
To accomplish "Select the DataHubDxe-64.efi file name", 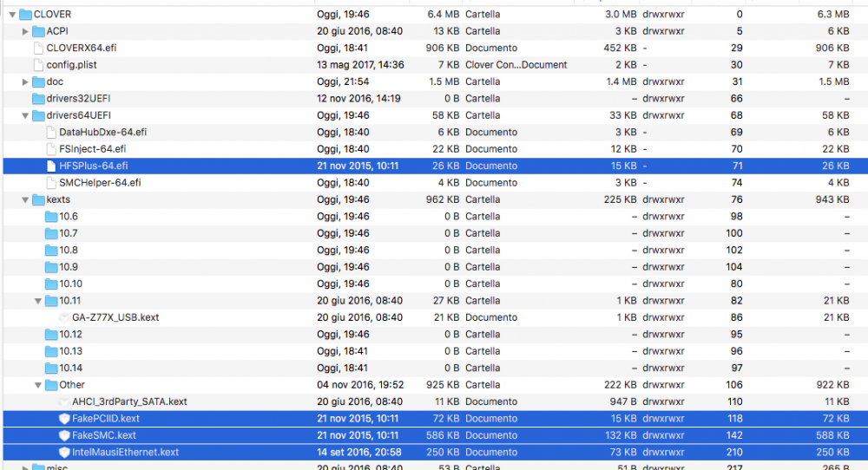I will (x=103, y=132).
